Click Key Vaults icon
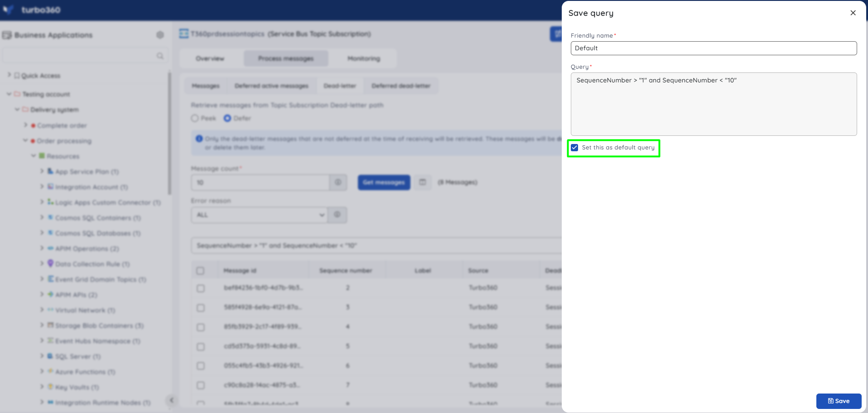Viewport: 868px width, 413px height. [51, 387]
